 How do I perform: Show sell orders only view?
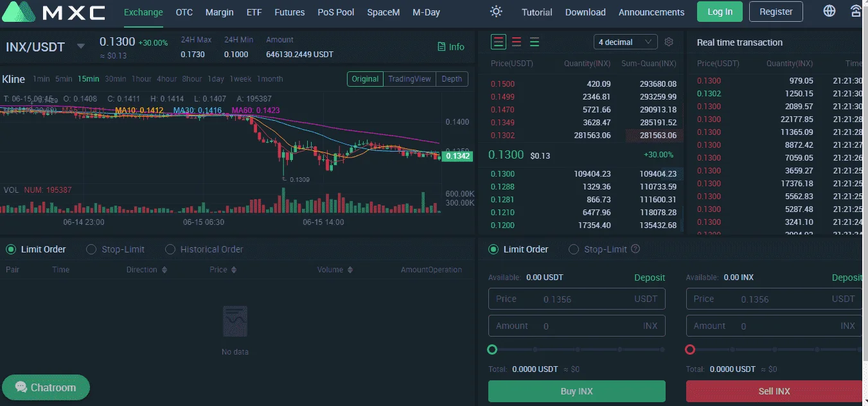pos(517,42)
